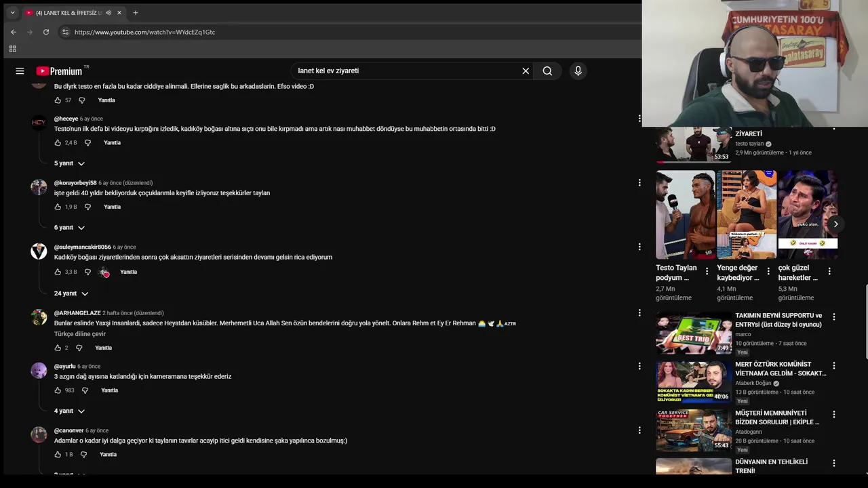
Task: Open more options for MÜŞTERİ MEMNUNİYETİ video
Action: tap(833, 414)
